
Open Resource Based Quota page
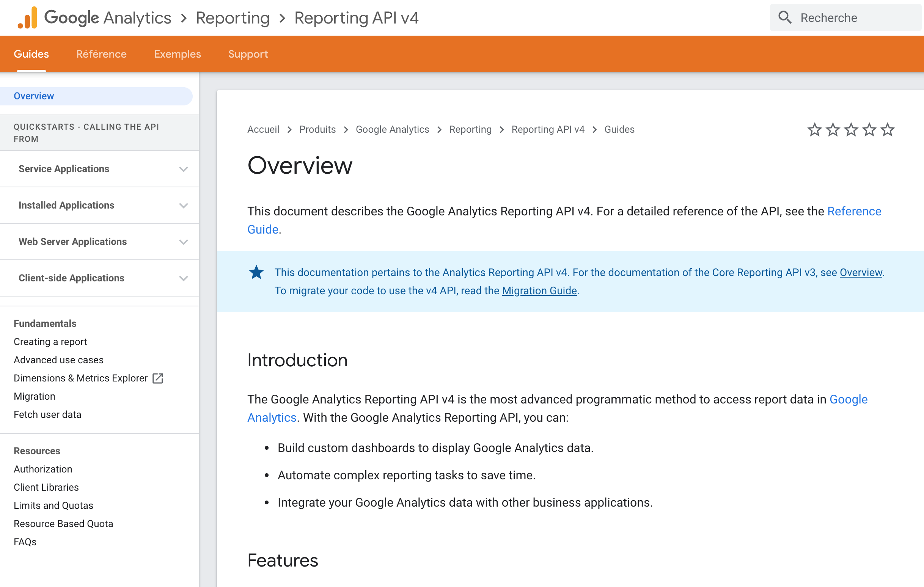[x=63, y=524]
